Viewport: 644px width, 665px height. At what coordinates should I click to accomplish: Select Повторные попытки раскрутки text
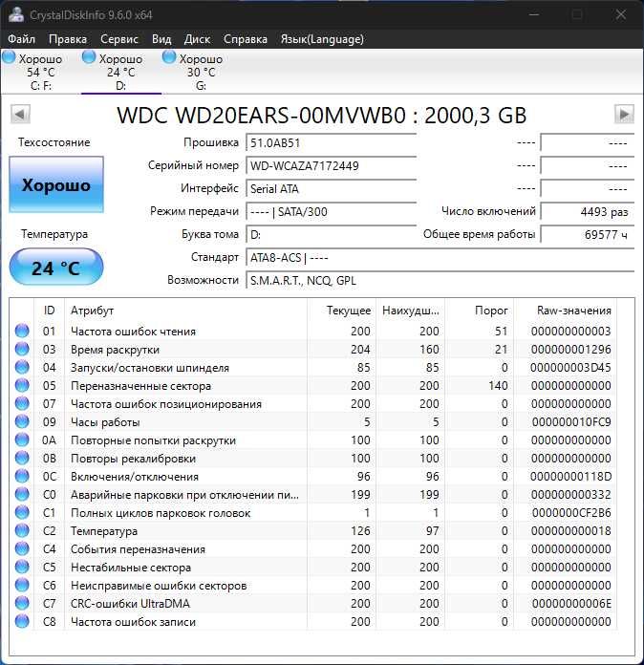point(153,440)
